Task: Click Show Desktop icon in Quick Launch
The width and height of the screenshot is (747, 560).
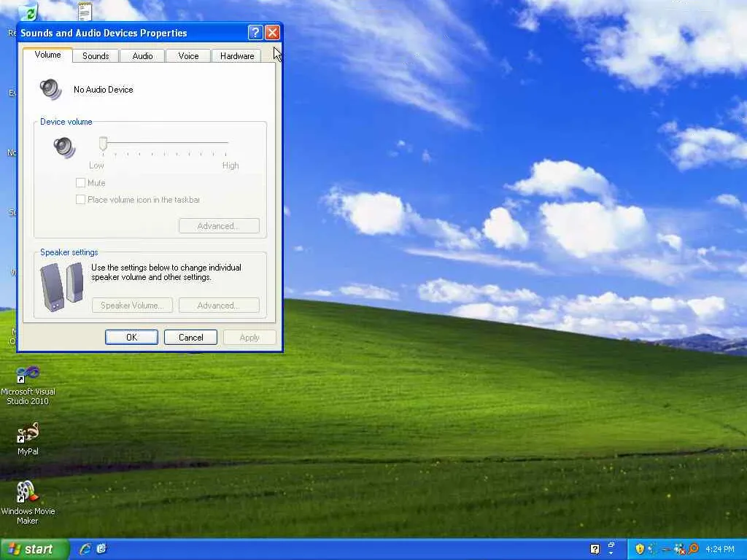Action: [x=101, y=548]
